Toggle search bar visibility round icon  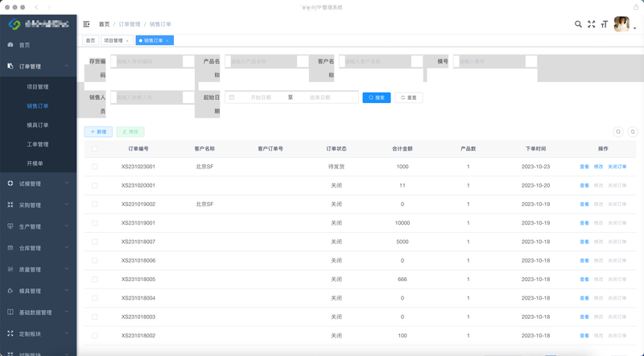[618, 132]
